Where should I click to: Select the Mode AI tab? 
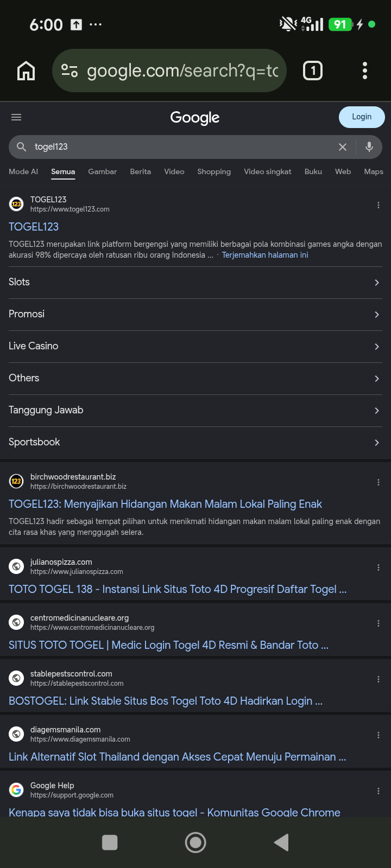[23, 171]
